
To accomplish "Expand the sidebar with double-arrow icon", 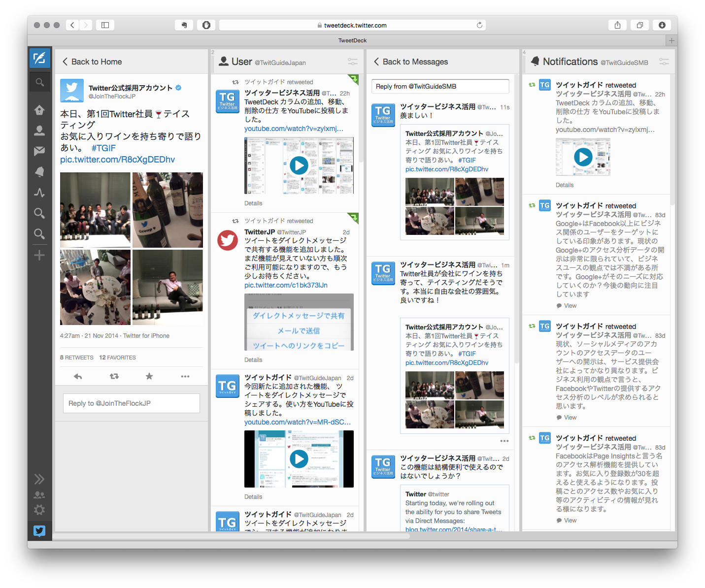I will click(39, 479).
